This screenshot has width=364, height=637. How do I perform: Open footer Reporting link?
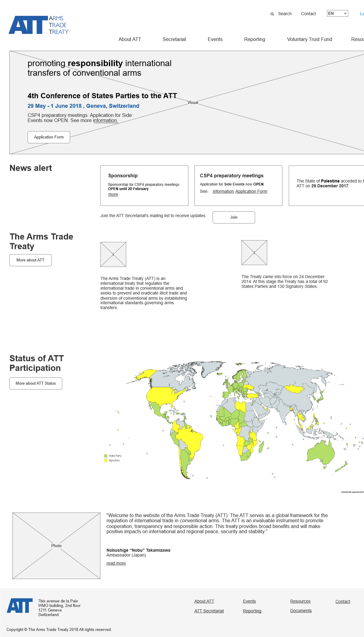pos(252,611)
